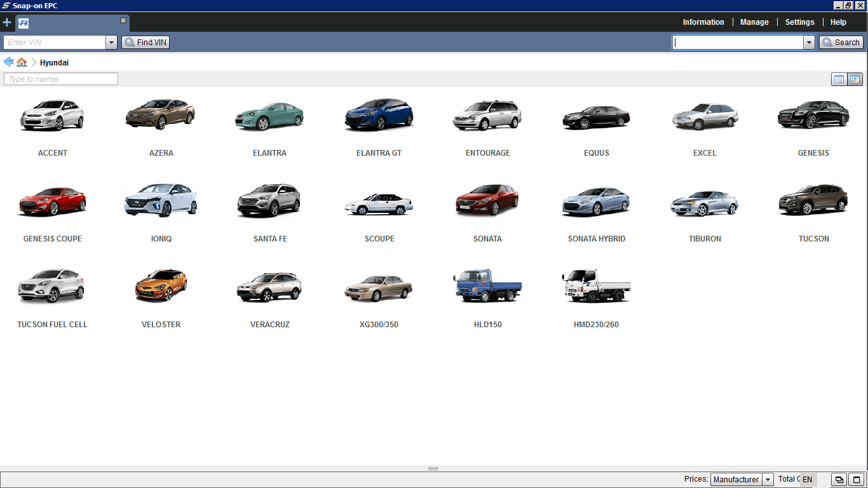Expand the search box dropdown arrow
The image size is (868, 488).
[x=809, y=43]
